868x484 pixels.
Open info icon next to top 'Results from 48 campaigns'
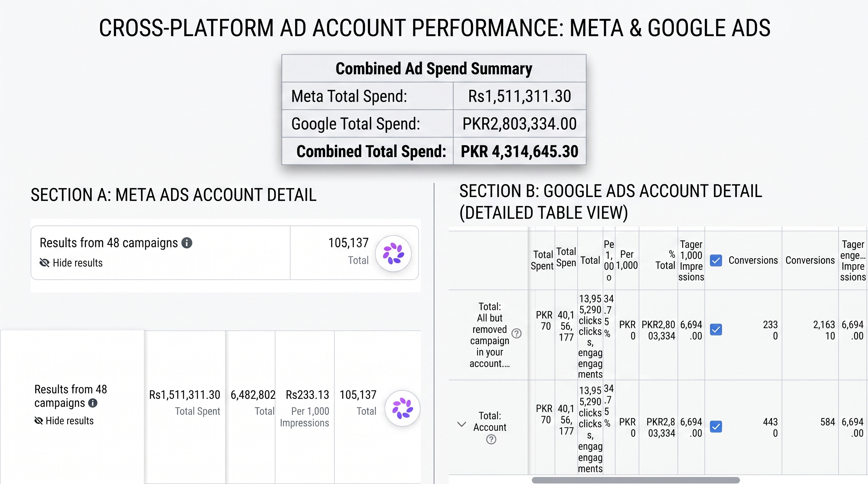click(x=187, y=243)
